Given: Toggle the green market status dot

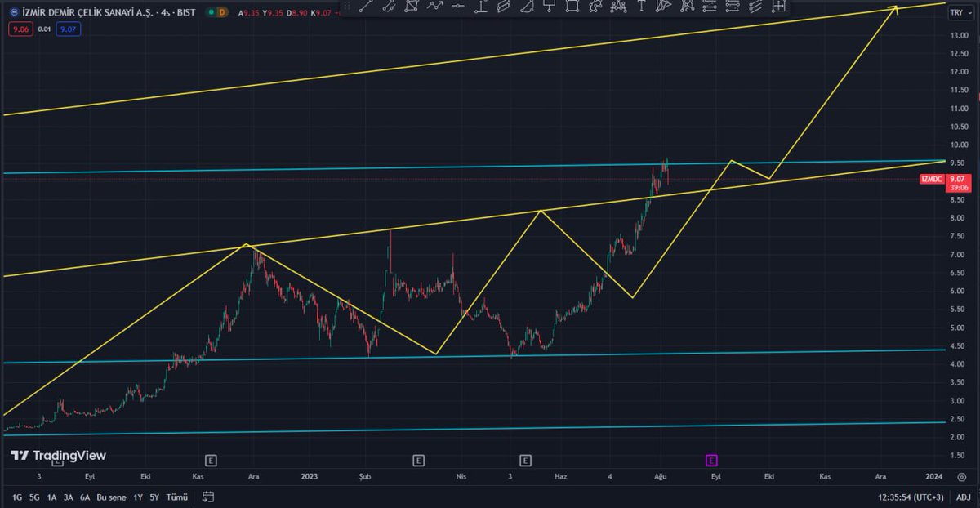Looking at the screenshot, I should coord(209,13).
